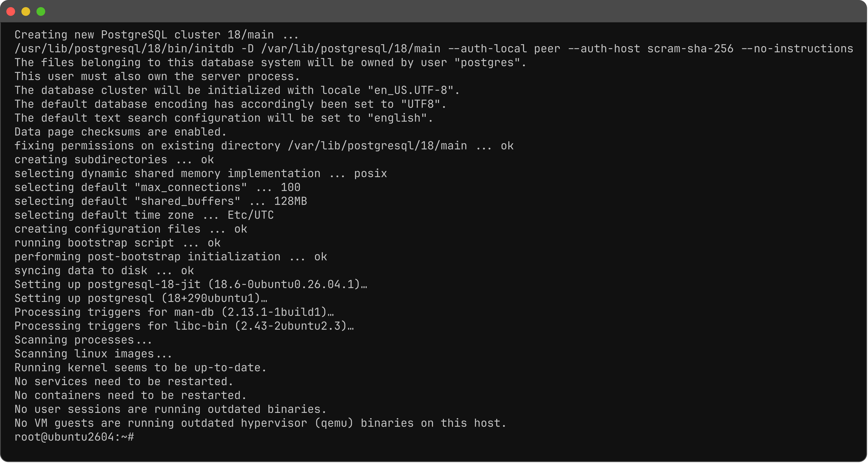Click the 'Processing triggers for libc-bin' line
This screenshot has height=463, width=868.
tap(184, 326)
